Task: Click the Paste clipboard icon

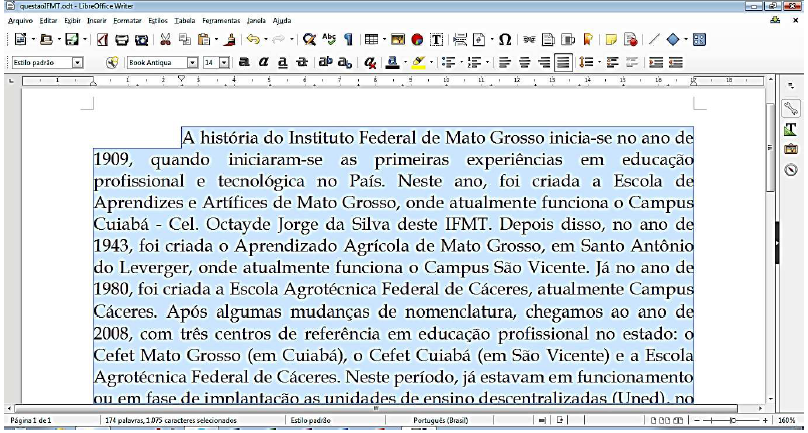Action: [x=204, y=40]
